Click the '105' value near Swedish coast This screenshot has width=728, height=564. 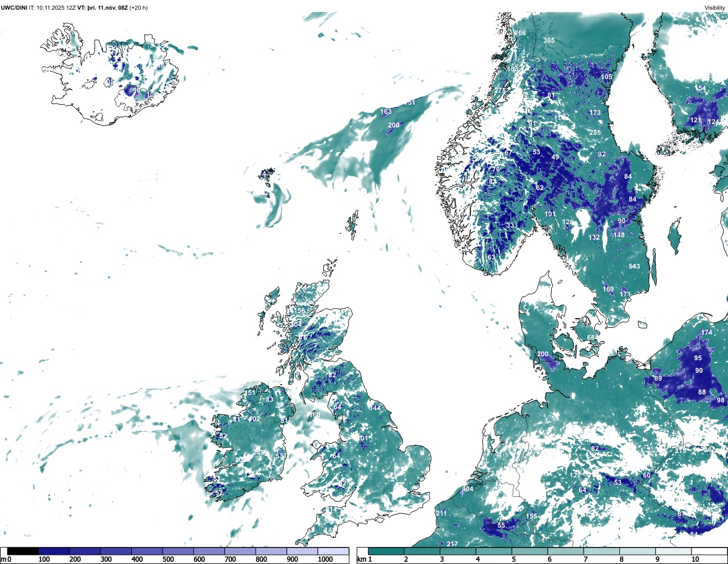tap(607, 77)
